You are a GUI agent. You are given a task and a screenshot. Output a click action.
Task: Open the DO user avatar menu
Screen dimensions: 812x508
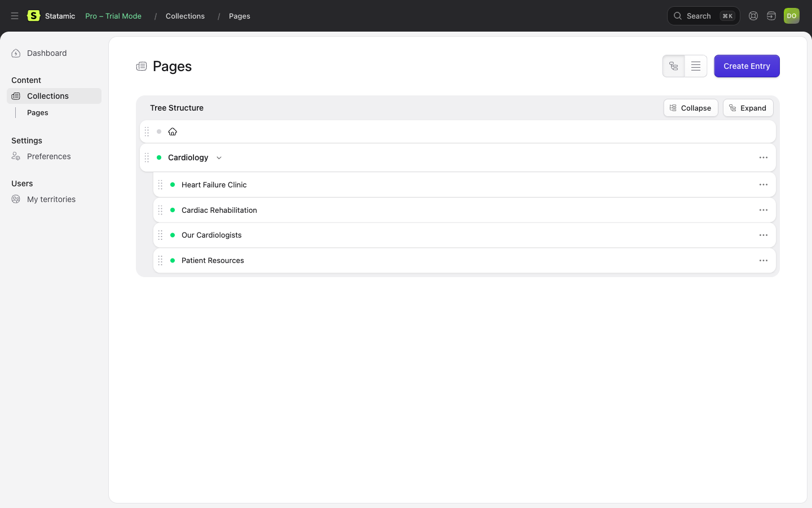792,16
